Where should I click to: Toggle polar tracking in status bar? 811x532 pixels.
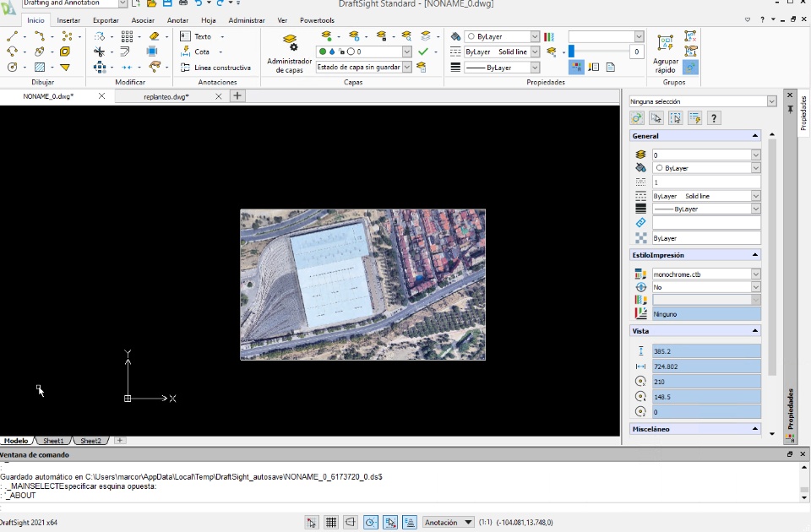point(371,523)
